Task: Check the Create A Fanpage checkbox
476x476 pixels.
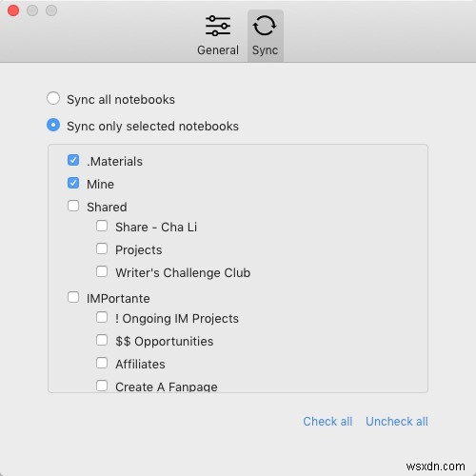Action: 102,386
